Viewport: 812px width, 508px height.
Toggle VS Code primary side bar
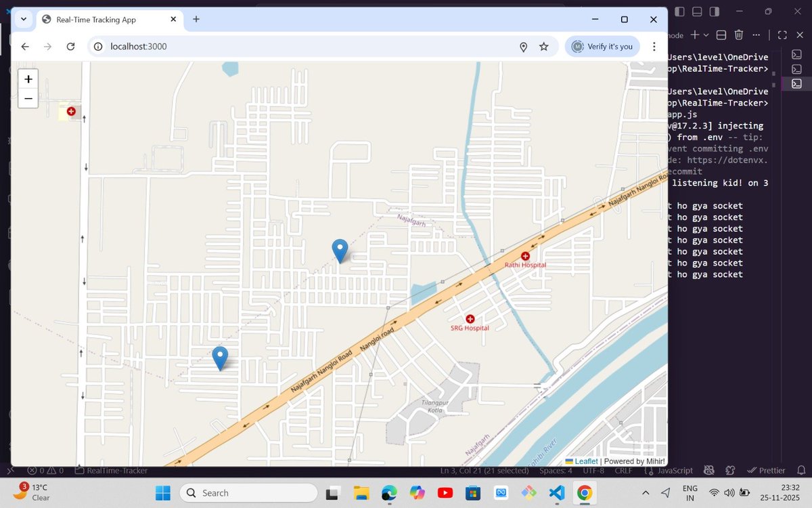[x=680, y=12]
